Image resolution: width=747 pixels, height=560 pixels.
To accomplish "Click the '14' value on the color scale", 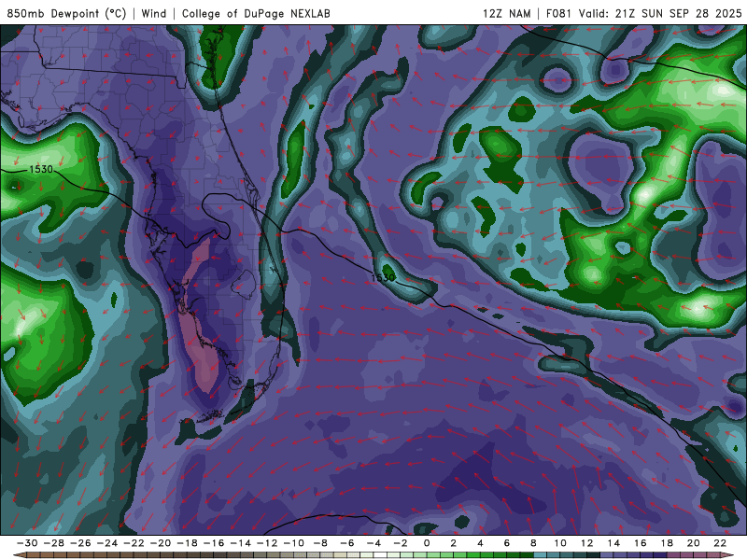I will click(613, 543).
